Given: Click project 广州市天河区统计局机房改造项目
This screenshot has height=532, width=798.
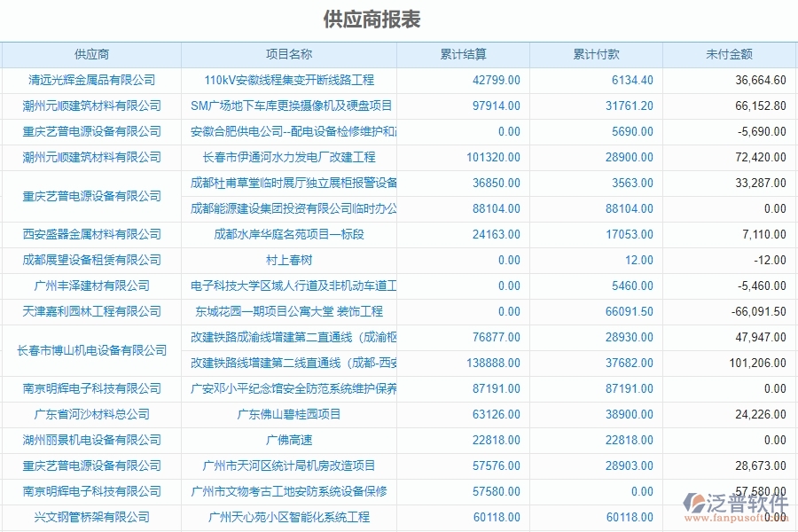Looking at the screenshot, I should tap(291, 465).
